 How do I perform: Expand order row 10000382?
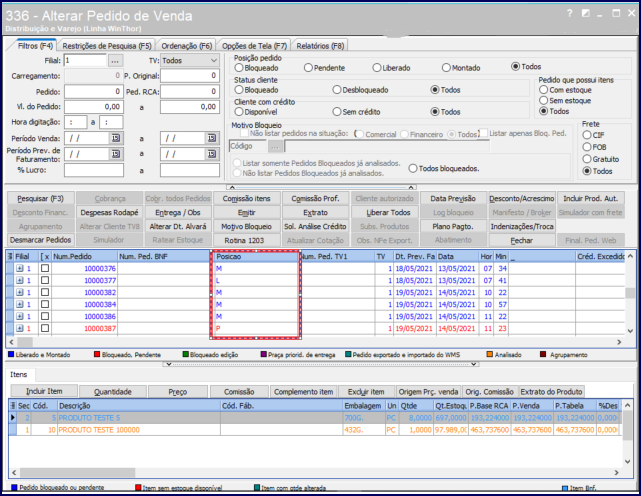click(x=20, y=292)
